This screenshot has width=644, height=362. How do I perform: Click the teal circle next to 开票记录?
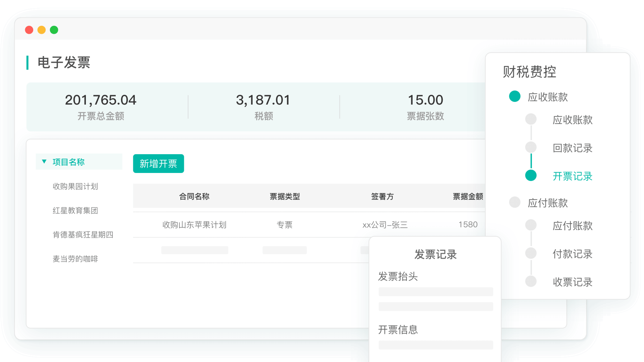(531, 175)
